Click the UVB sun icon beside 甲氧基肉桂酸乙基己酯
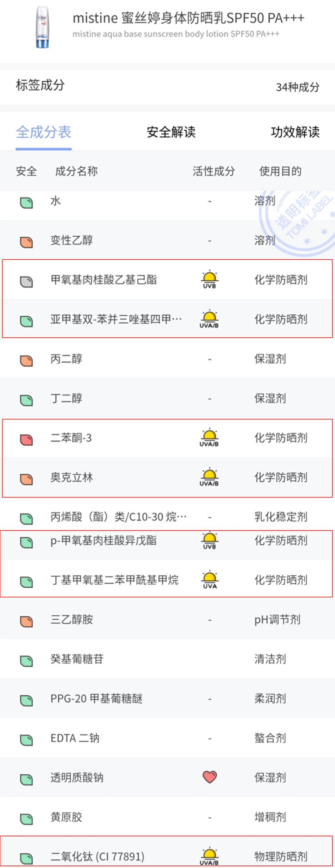335x868 pixels. [x=209, y=279]
